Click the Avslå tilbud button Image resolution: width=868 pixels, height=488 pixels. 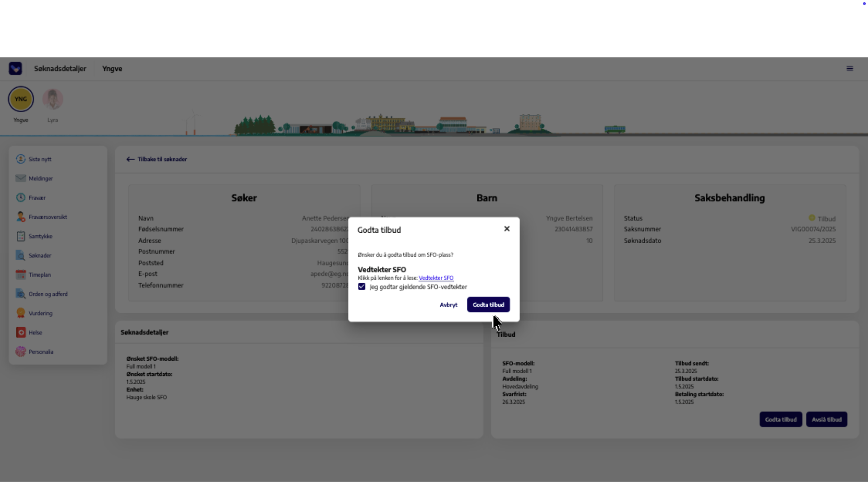pos(826,420)
